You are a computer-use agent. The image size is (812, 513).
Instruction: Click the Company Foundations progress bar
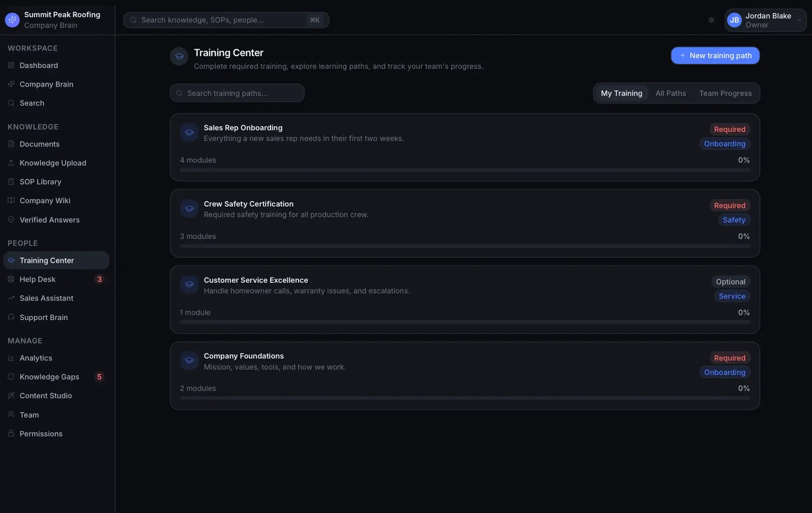[x=465, y=398]
